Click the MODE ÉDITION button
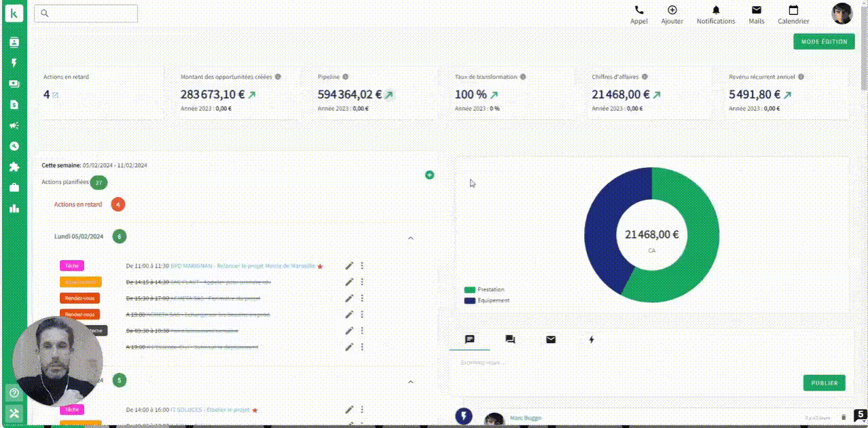The height and width of the screenshot is (428, 868). tap(824, 42)
